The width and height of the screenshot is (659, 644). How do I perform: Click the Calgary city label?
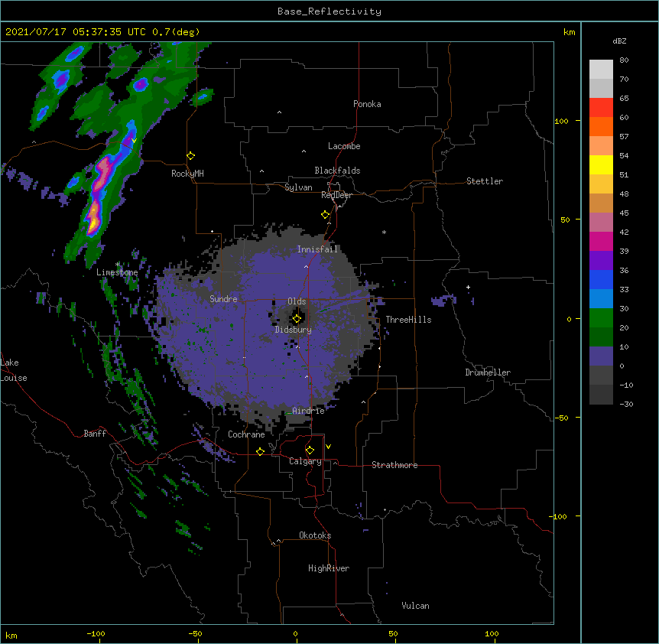(305, 461)
